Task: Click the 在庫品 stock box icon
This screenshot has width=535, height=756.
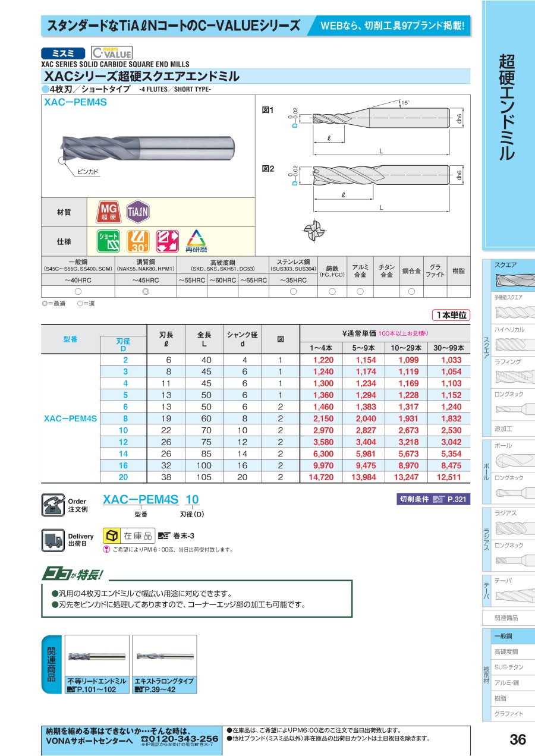Action: [112, 535]
